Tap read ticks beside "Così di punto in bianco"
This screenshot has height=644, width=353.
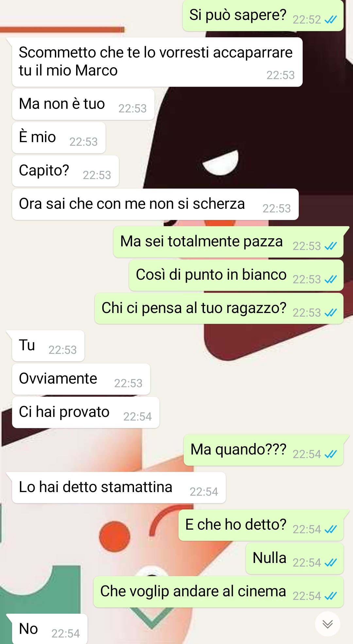point(330,279)
